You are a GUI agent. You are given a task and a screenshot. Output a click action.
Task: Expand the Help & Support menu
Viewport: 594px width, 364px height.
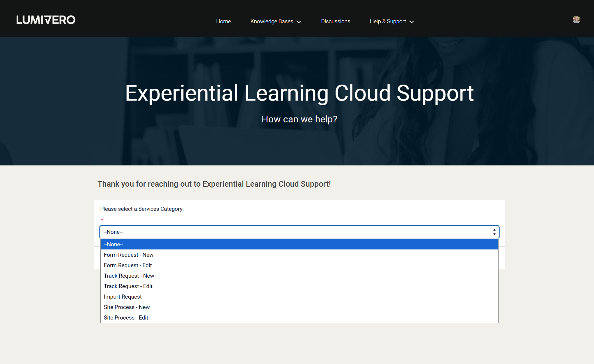[x=392, y=22]
